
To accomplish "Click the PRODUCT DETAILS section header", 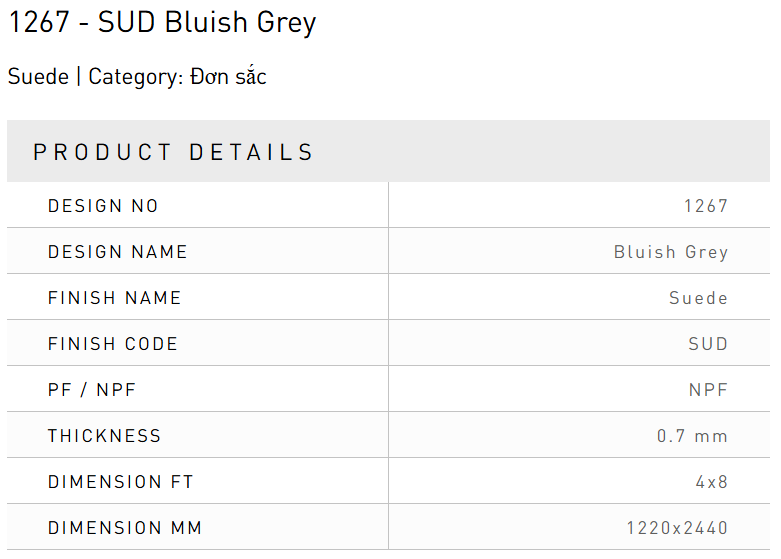I will [174, 152].
